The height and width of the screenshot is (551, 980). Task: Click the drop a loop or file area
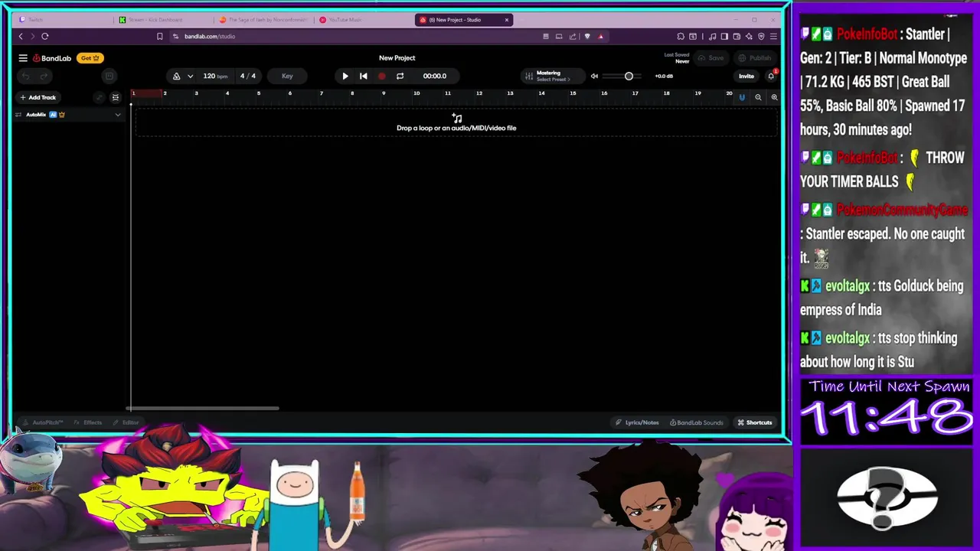click(456, 122)
